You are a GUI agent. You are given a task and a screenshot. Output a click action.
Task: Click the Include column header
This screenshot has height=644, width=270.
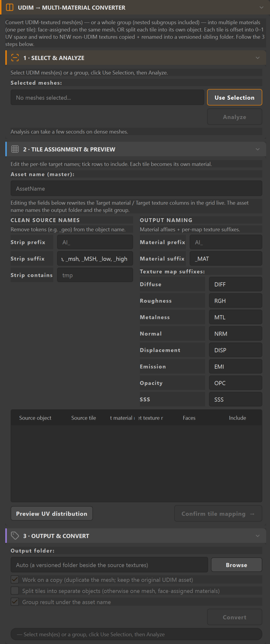(237, 417)
